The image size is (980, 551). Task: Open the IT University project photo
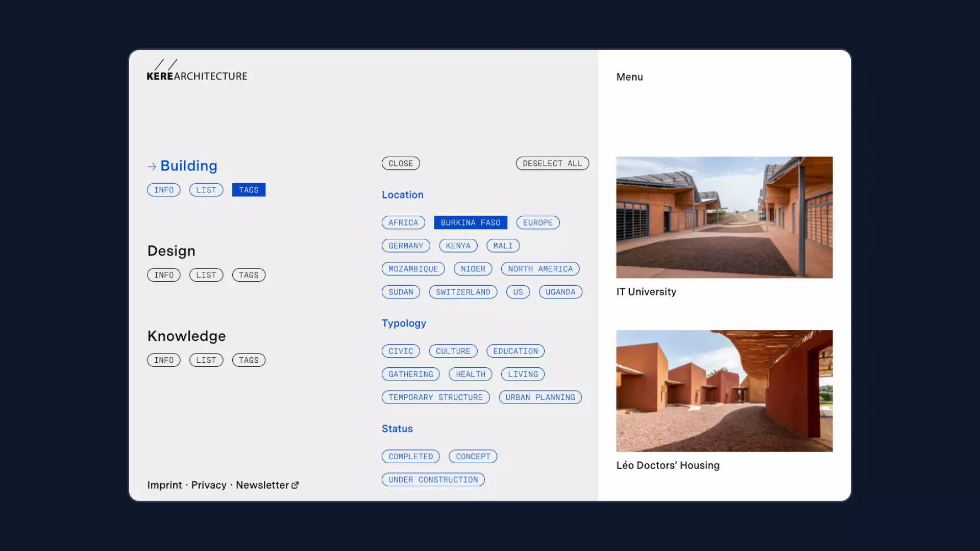pyautogui.click(x=724, y=217)
